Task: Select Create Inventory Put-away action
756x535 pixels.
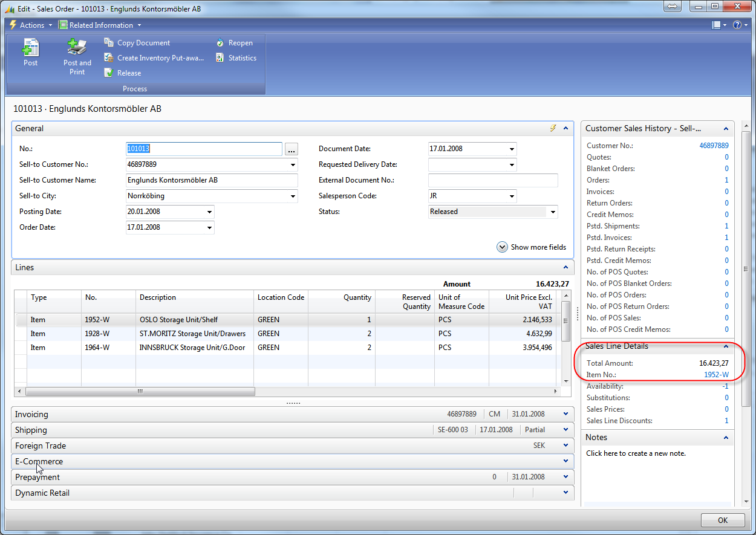Action: (154, 58)
